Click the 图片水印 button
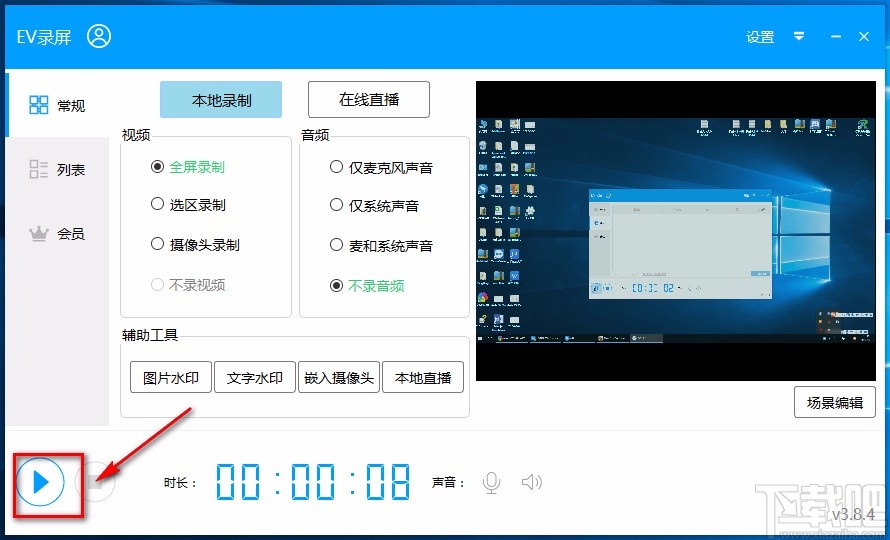Viewport: 890px width, 540px height. [171, 378]
